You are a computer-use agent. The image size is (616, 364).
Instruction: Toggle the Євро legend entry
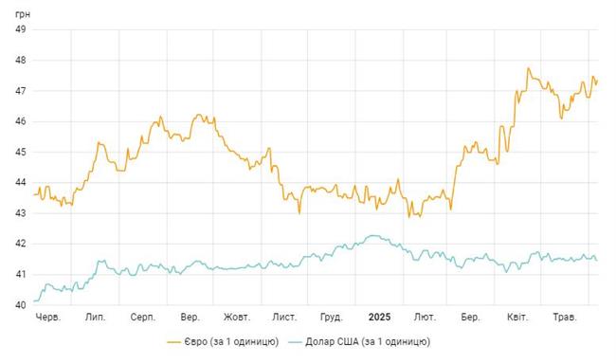click(x=223, y=341)
